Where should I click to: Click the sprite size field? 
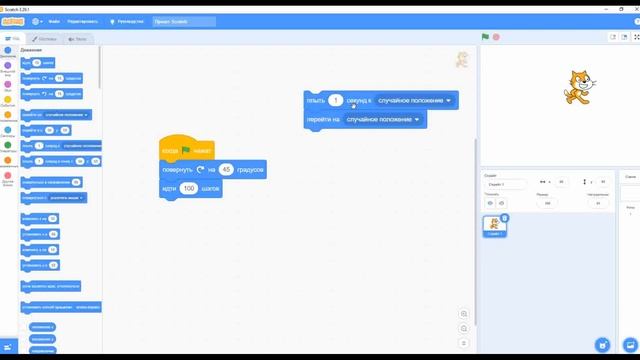click(x=547, y=203)
